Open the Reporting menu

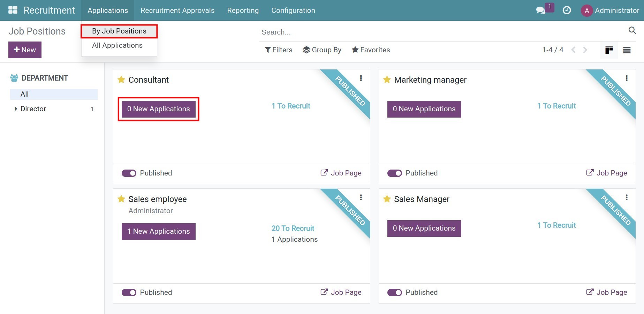[243, 10]
